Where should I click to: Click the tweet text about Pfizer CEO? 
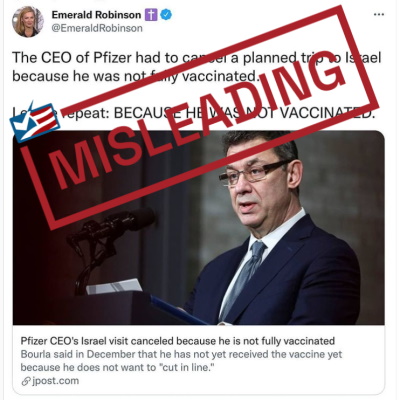tap(197, 67)
